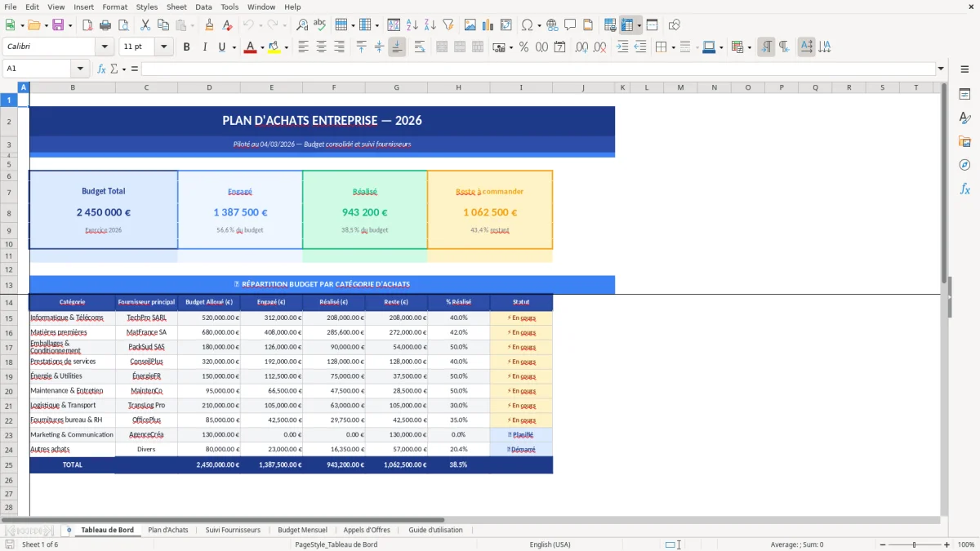The width and height of the screenshot is (980, 551).
Task: Toggle Align Left
Action: pyautogui.click(x=304, y=47)
